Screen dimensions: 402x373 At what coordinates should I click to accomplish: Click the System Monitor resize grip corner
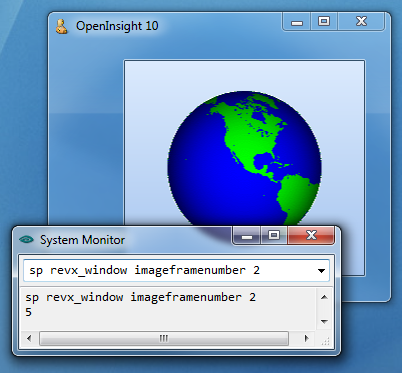pos(326,341)
